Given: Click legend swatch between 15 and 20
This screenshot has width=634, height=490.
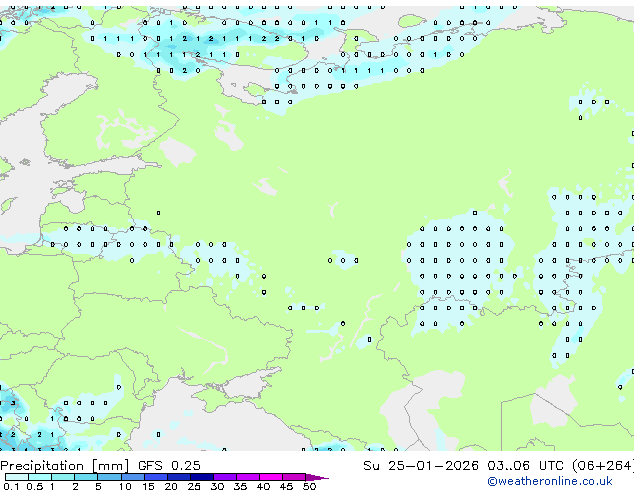Looking at the screenshot, I should [156, 477].
